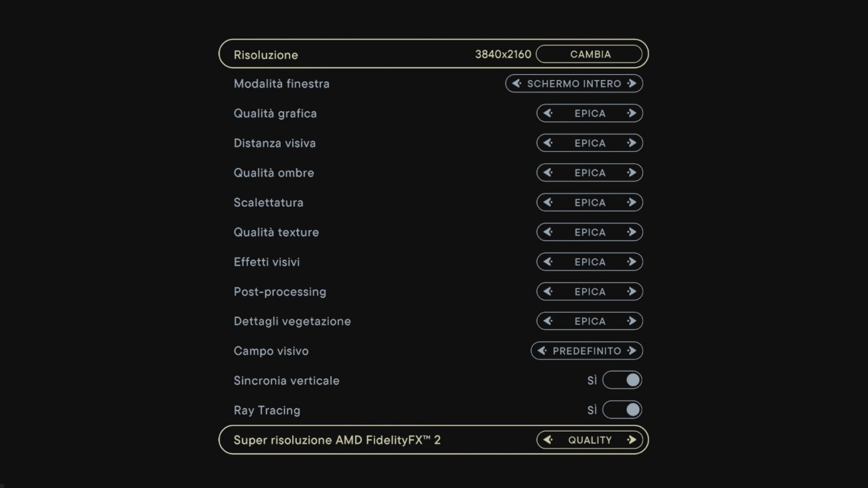The image size is (868, 488).
Task: Select the Super risoluzione AMD FidelityFX row
Action: click(434, 440)
